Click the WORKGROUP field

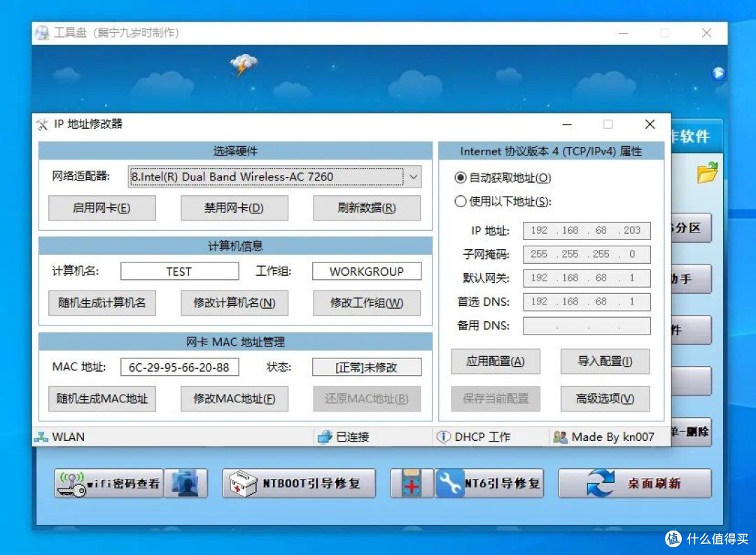point(366,272)
